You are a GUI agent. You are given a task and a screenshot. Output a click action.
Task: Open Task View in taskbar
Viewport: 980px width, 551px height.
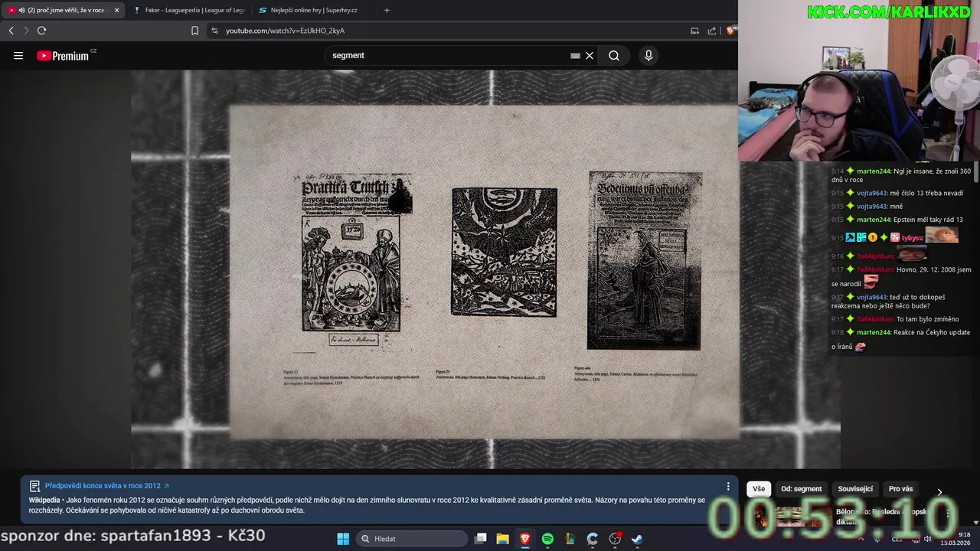(481, 539)
